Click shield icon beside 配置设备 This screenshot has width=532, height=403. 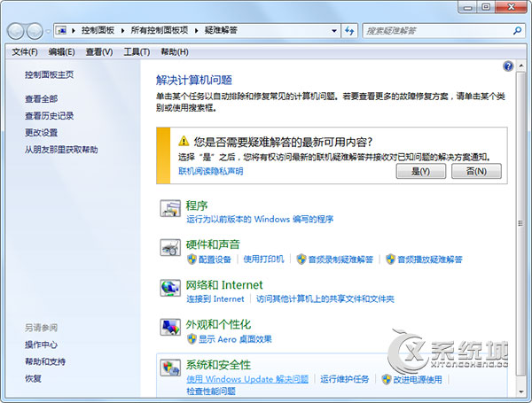(x=192, y=260)
